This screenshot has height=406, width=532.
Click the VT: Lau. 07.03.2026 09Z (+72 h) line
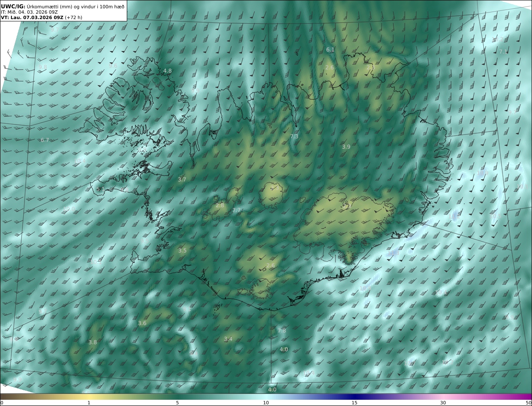42,17
